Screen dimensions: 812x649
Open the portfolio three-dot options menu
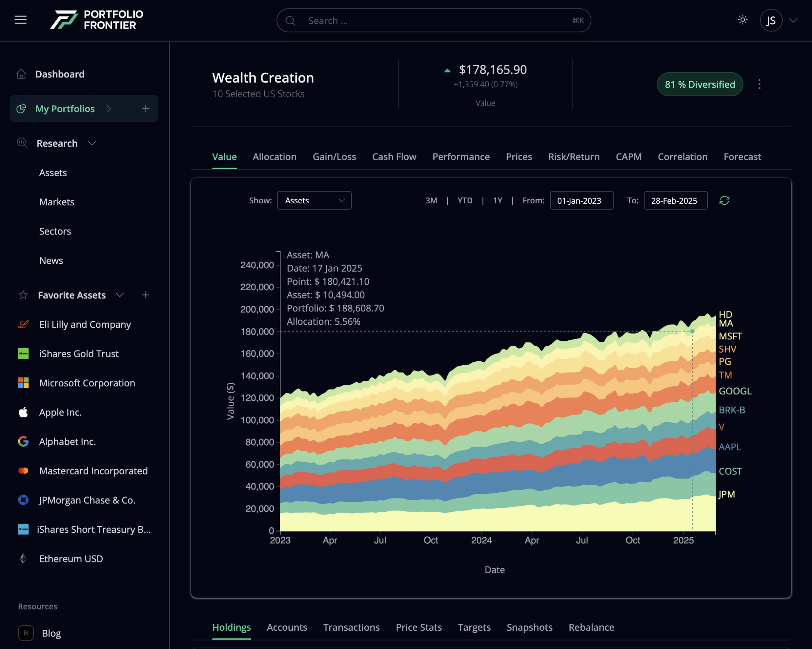(759, 84)
